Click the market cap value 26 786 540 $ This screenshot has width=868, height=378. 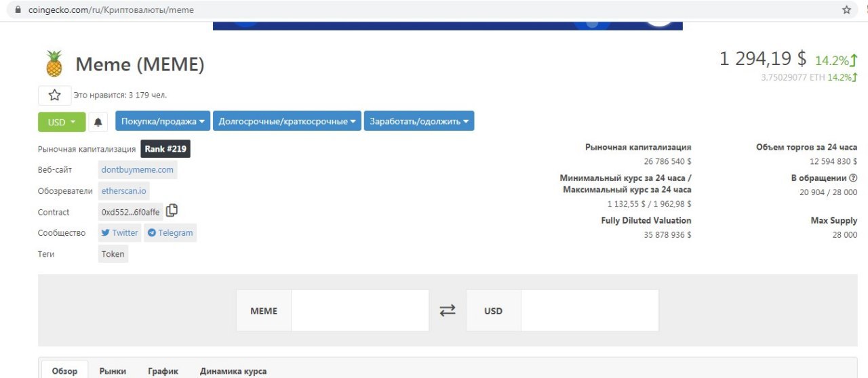(668, 162)
